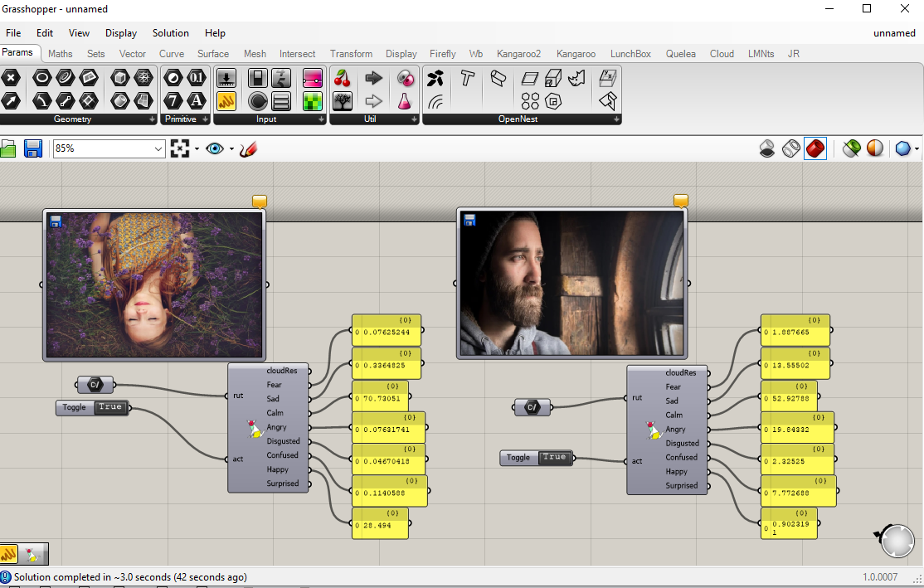Click the pink flask icon in Util panel
Image resolution: width=924 pixels, height=588 pixels.
(405, 101)
